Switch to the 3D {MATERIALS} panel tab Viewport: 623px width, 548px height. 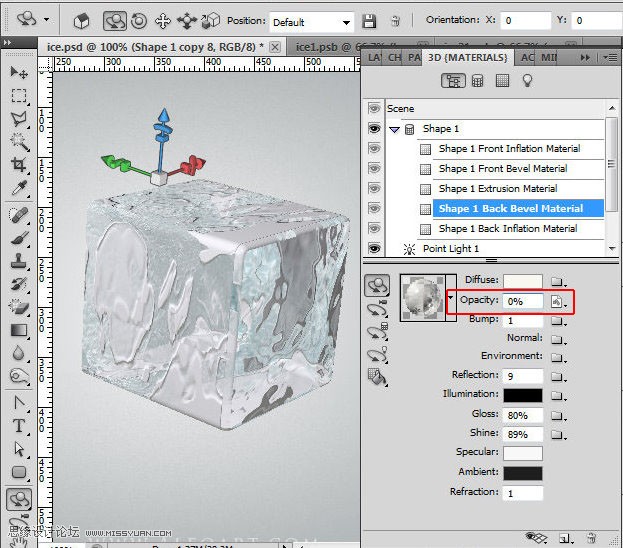point(468,58)
